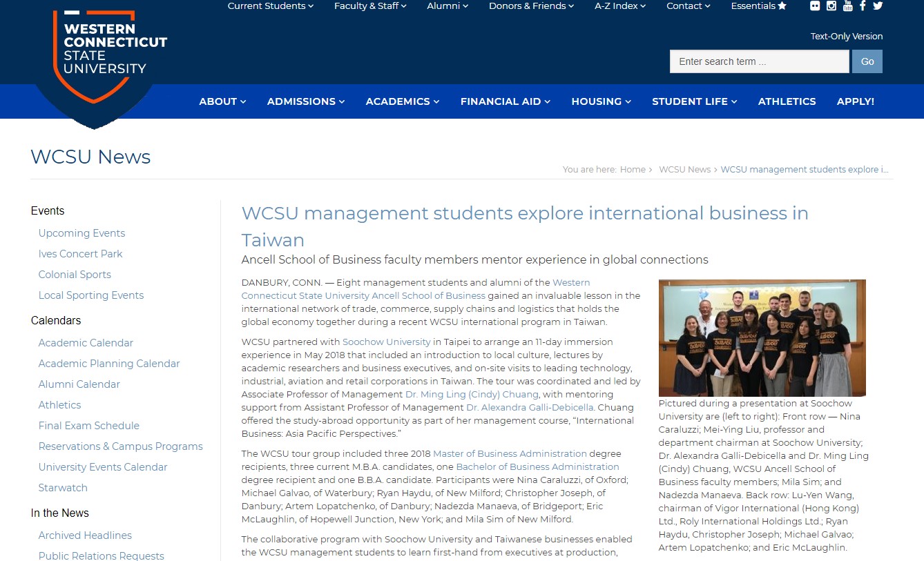Open the Soochow University group photo
Screen dimensions: 924x561
pos(762,337)
